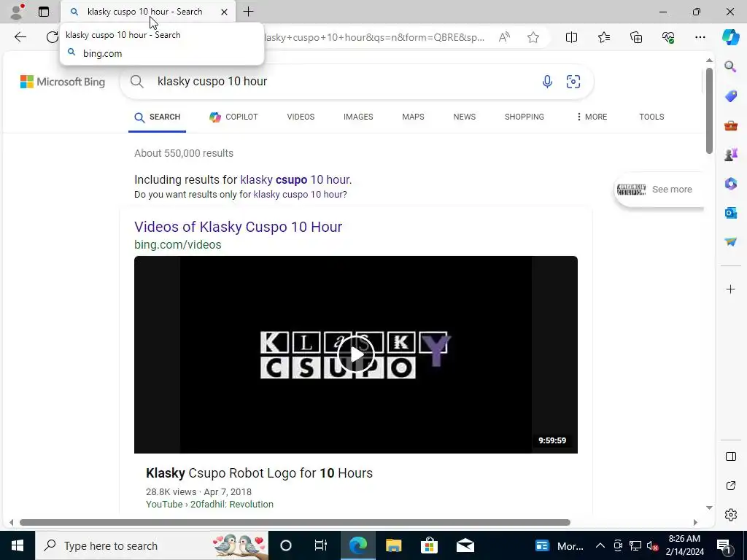Close the klasky cuspo 10 hour tab
747x560 pixels.
point(225,12)
